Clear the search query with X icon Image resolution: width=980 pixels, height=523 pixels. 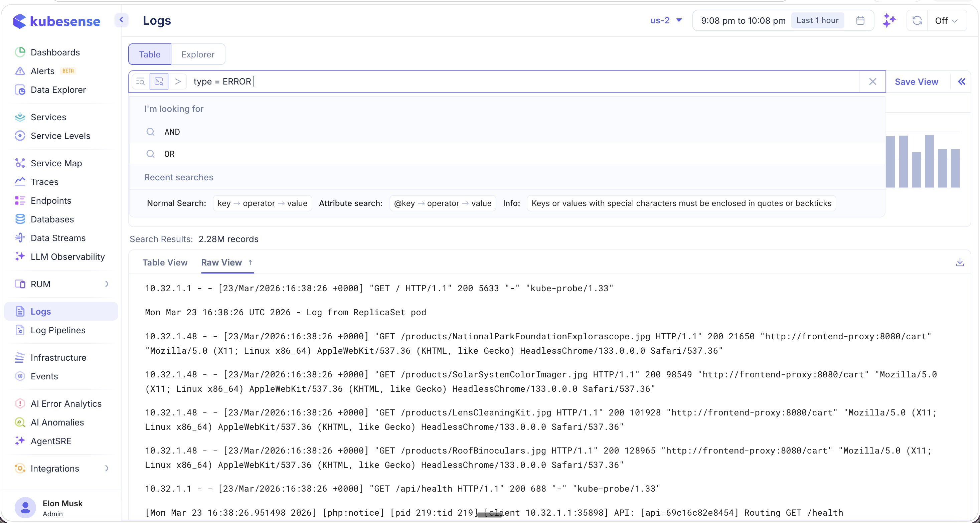pyautogui.click(x=872, y=81)
